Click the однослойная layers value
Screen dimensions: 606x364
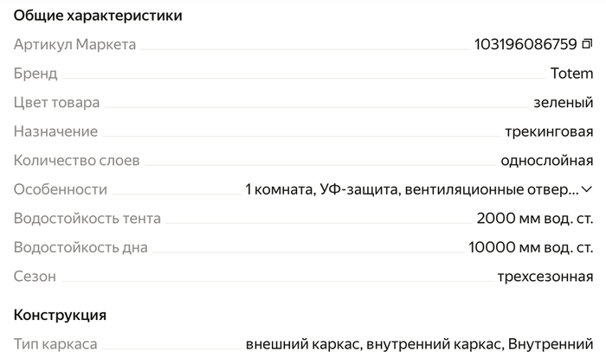547,161
